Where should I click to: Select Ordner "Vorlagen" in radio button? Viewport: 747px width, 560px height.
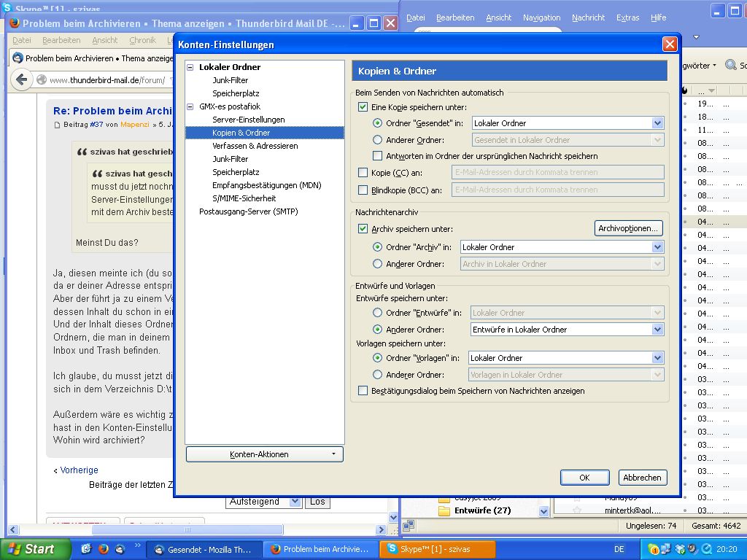click(x=377, y=357)
